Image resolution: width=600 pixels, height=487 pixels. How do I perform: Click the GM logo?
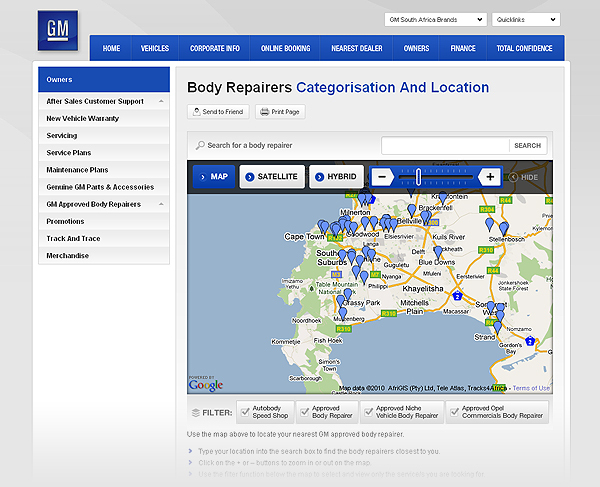point(58,31)
